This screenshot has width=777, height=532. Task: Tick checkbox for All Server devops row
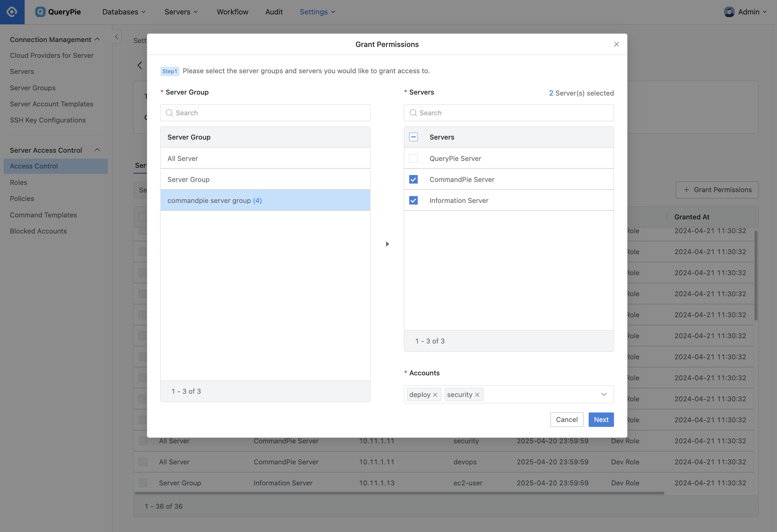tap(143, 462)
